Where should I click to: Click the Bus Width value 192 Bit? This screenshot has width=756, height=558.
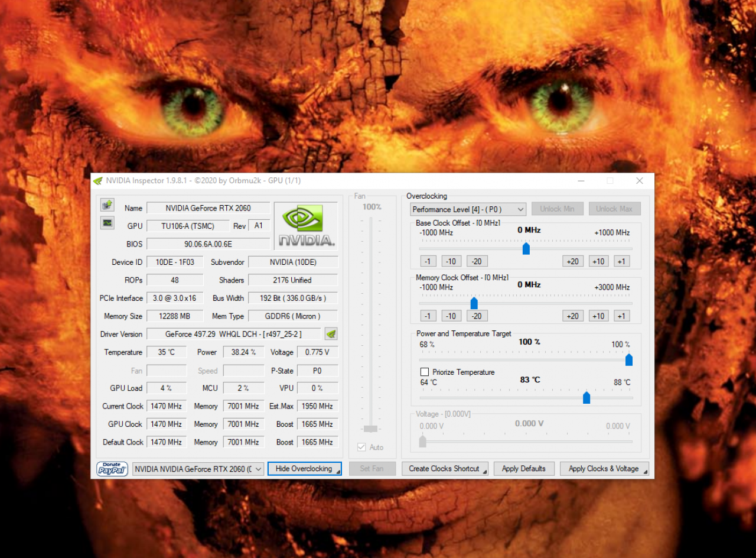click(x=293, y=298)
